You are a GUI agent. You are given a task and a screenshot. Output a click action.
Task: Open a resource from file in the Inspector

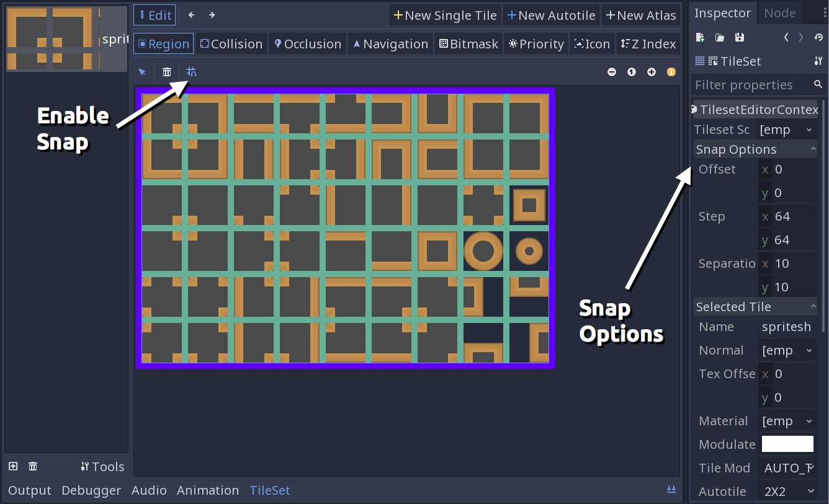[x=720, y=37]
